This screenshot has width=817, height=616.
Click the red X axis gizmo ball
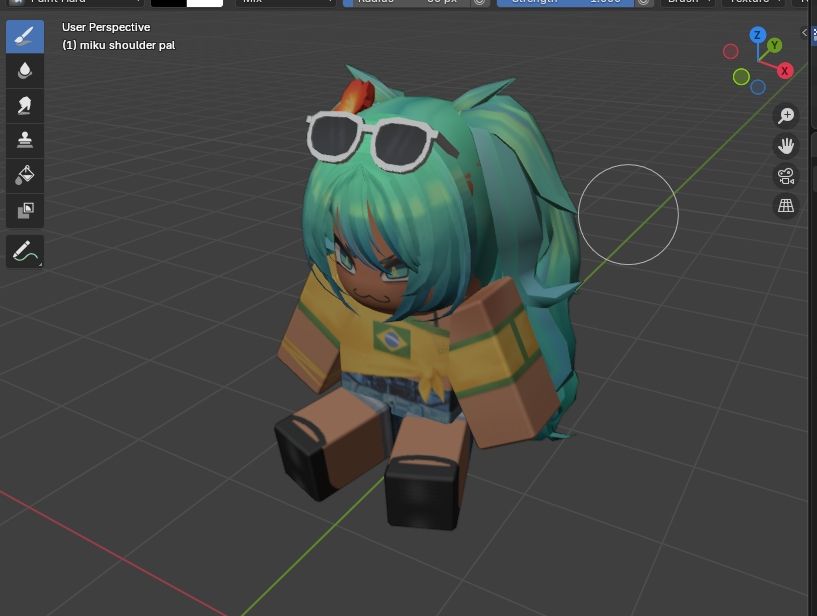(785, 71)
